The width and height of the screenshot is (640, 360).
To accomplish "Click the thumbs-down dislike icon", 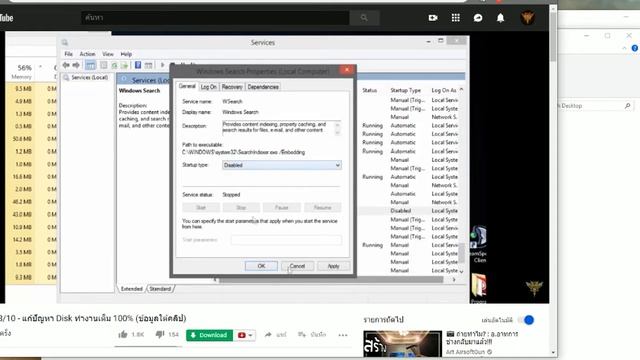I will point(160,334).
